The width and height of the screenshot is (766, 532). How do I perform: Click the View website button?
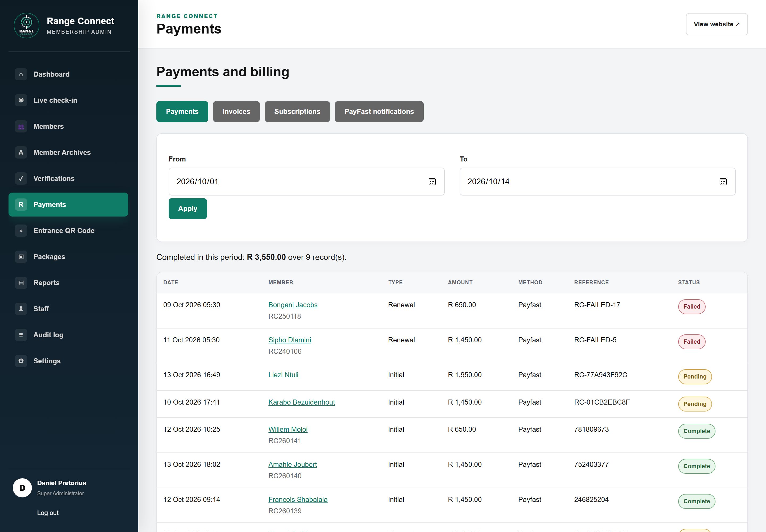point(717,24)
